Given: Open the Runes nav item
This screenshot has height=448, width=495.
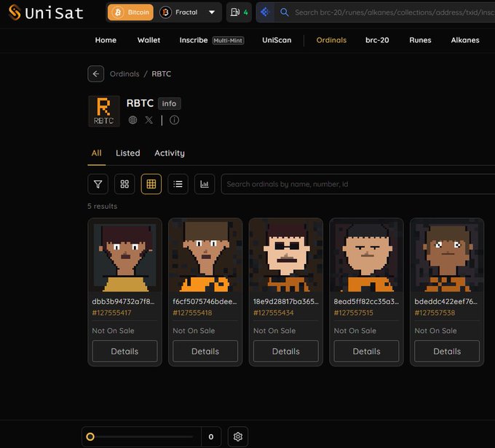Looking at the screenshot, I should 420,40.
